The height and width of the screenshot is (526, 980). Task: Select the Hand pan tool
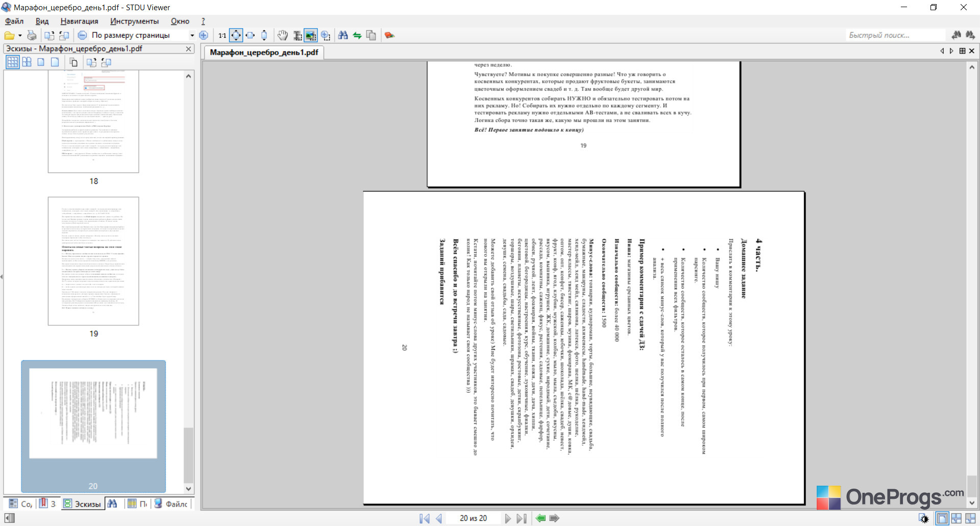(283, 35)
